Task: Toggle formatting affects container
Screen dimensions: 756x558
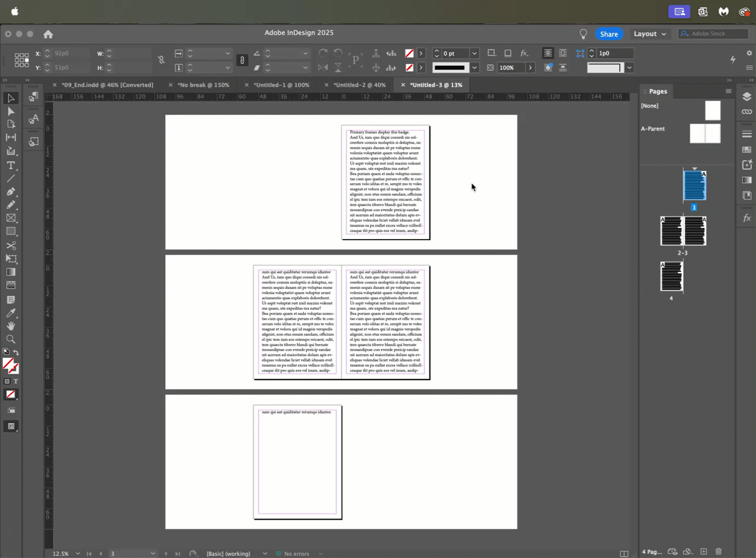Action: tap(7, 381)
